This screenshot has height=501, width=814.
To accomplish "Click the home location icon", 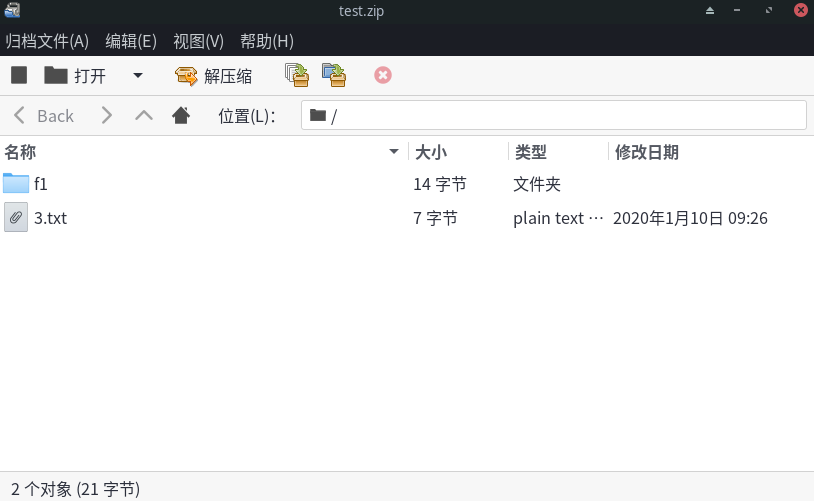I will click(x=181, y=115).
